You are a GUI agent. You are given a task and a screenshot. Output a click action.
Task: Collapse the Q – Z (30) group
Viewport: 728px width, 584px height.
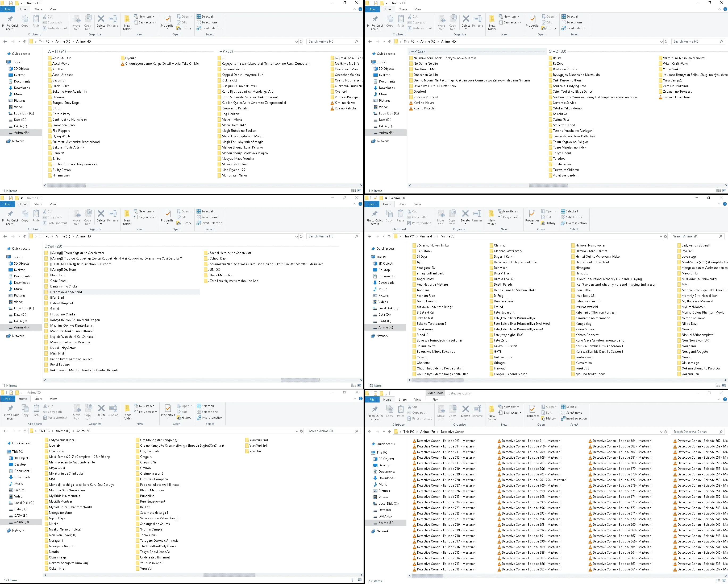click(557, 51)
